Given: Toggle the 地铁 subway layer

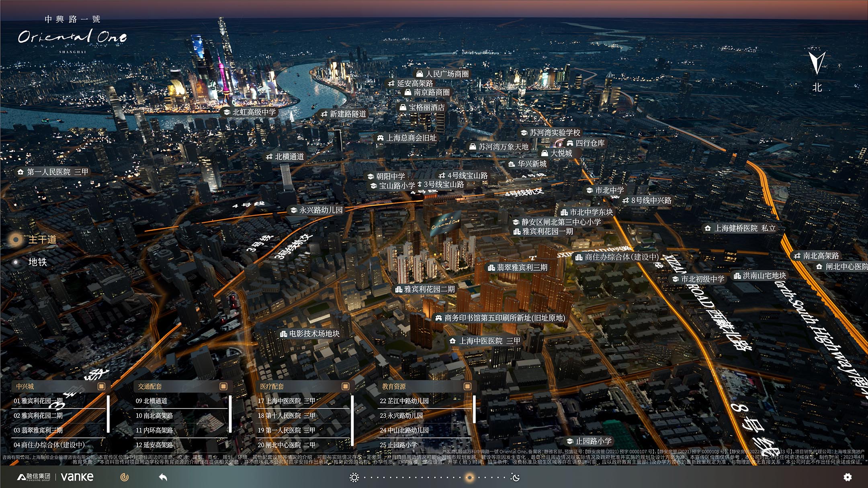Looking at the screenshot, I should 30,262.
